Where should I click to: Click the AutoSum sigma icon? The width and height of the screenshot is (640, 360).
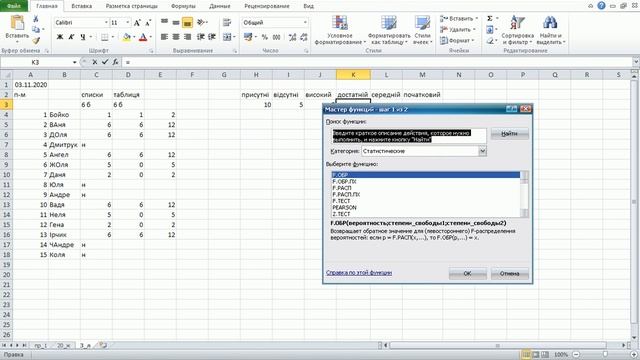(x=490, y=19)
